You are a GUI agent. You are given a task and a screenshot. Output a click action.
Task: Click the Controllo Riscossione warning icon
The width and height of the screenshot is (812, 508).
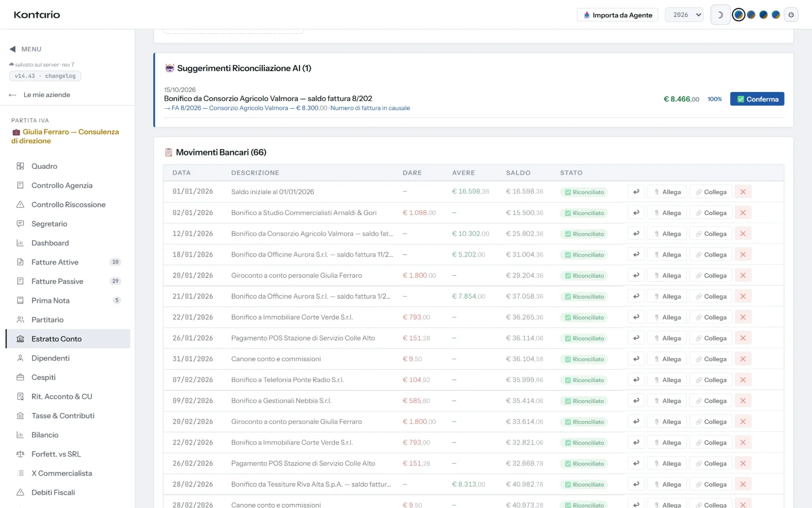20,205
